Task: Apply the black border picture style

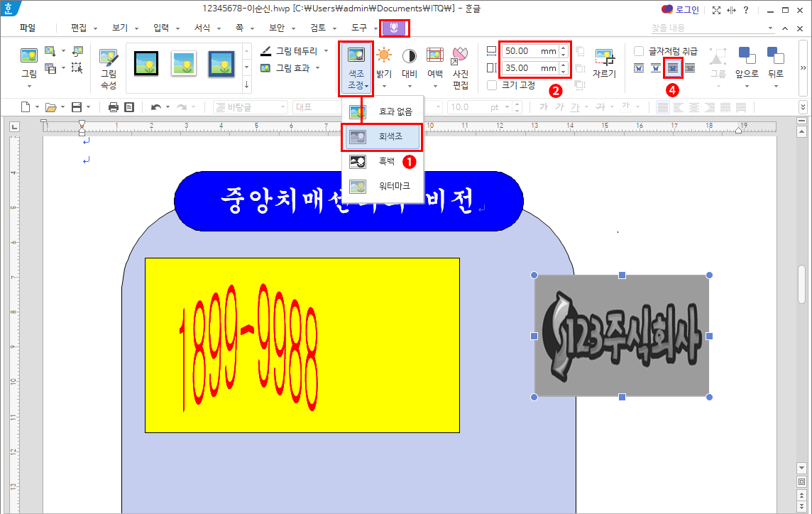Action: point(146,63)
